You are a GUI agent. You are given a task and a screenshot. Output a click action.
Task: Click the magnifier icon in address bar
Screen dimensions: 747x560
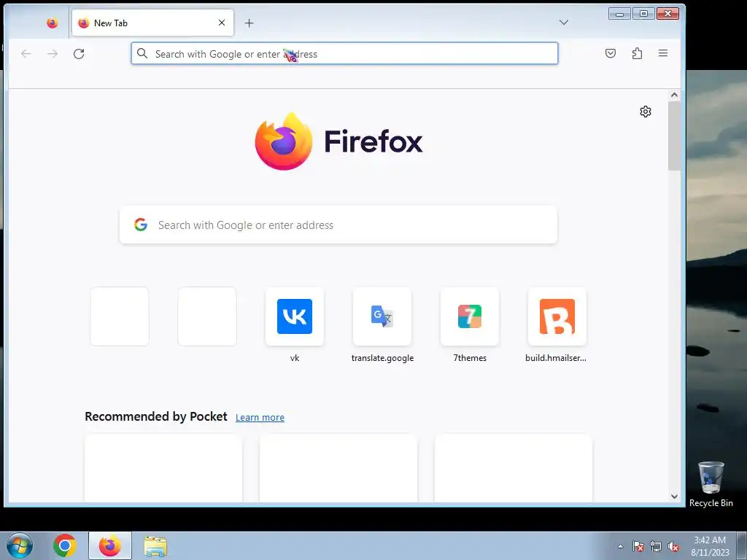[142, 53]
